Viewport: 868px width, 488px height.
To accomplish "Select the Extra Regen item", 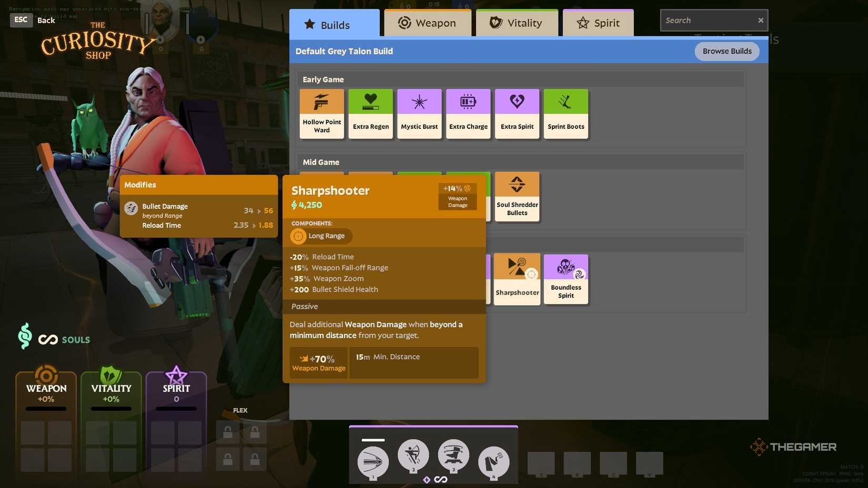I will pyautogui.click(x=370, y=114).
